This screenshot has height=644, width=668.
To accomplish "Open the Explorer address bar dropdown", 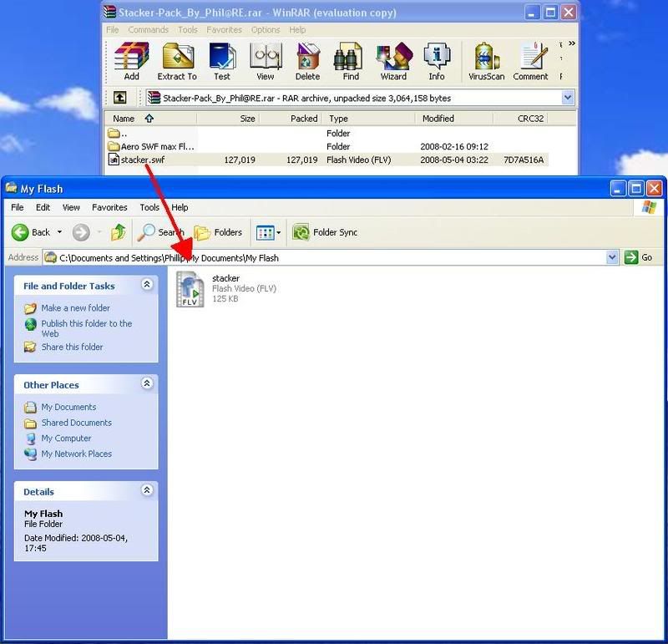I will tap(612, 257).
